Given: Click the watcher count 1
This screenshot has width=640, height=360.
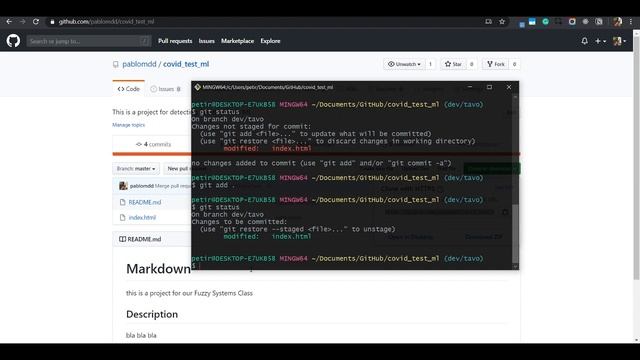Looking at the screenshot, I should [430, 64].
